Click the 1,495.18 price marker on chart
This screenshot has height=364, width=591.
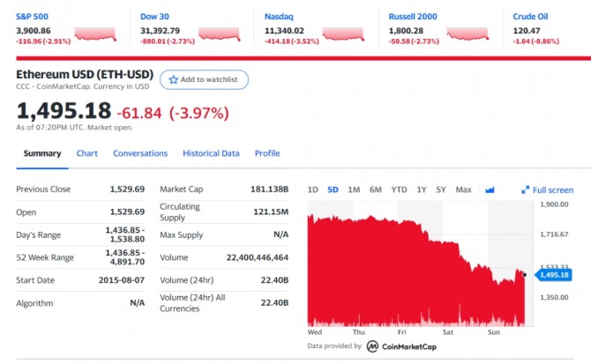pyautogui.click(x=553, y=275)
